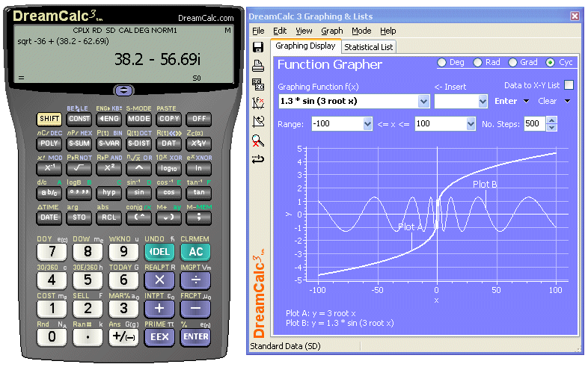Click the No. Steps 500 field
Image resolution: width=588 pixels, height=367 pixels.
535,124
